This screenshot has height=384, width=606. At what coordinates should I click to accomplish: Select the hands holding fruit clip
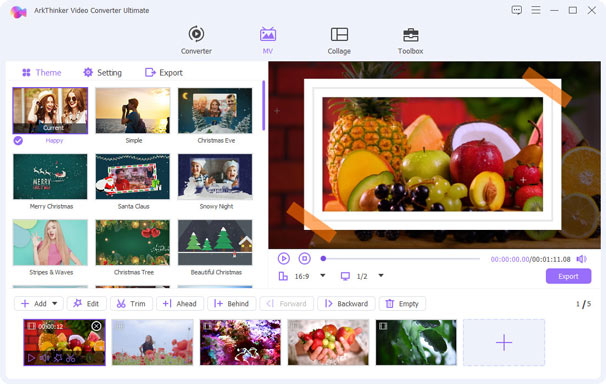coord(328,342)
